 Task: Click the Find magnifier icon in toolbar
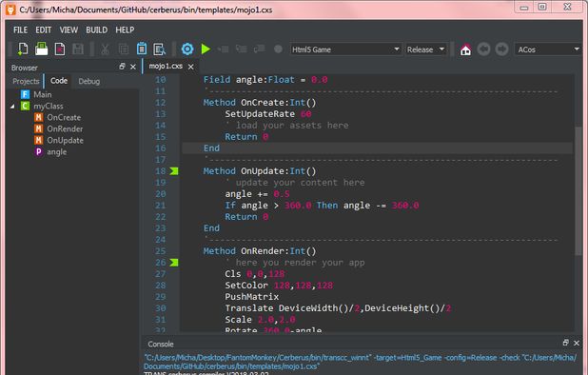point(160,49)
